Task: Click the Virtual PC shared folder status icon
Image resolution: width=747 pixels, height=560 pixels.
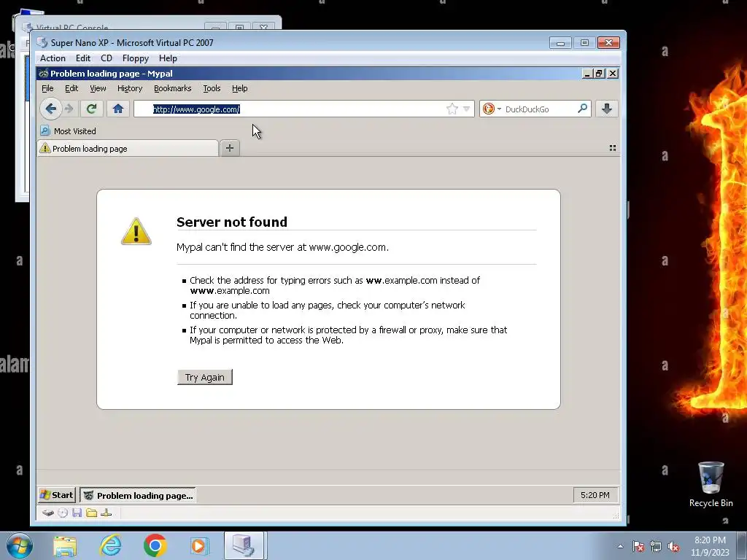Action: coord(91,513)
